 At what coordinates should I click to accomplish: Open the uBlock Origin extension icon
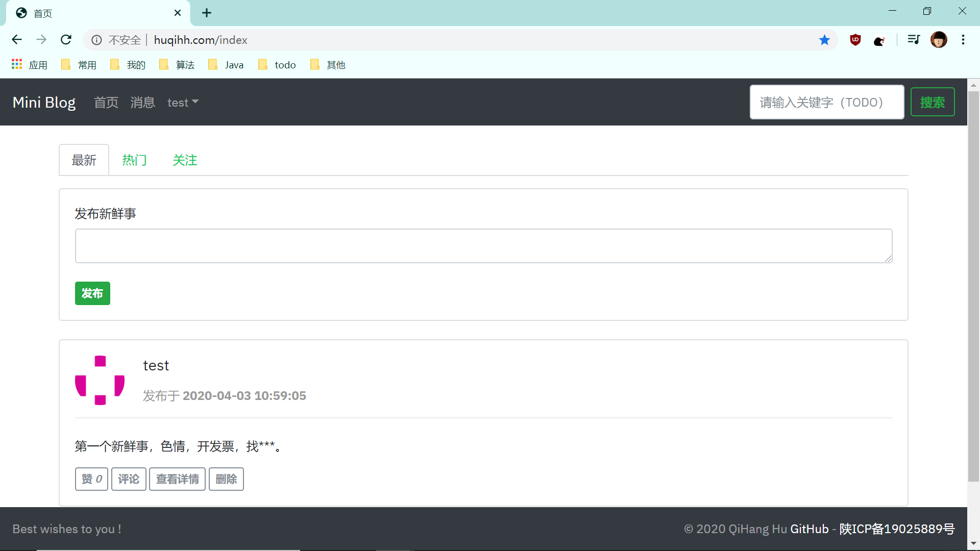855,40
